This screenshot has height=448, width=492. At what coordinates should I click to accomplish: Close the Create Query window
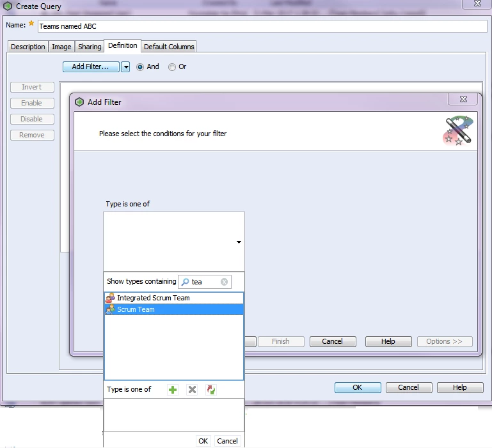477,4
